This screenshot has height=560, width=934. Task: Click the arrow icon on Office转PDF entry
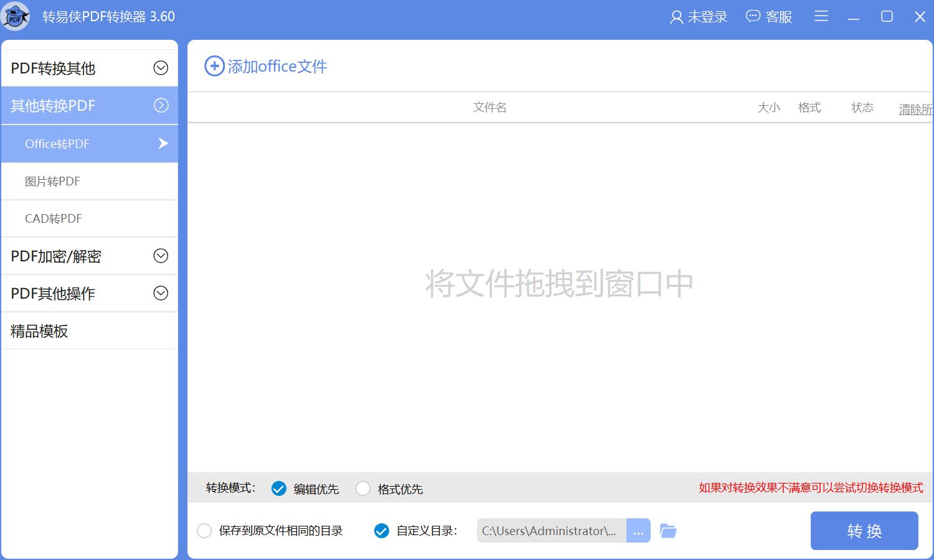click(x=163, y=143)
